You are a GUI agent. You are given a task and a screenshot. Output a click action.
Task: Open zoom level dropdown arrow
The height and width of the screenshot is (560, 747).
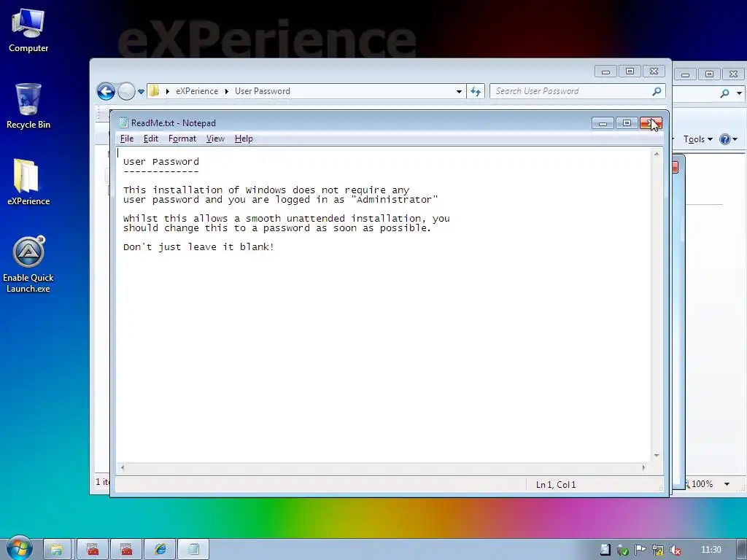click(x=727, y=484)
